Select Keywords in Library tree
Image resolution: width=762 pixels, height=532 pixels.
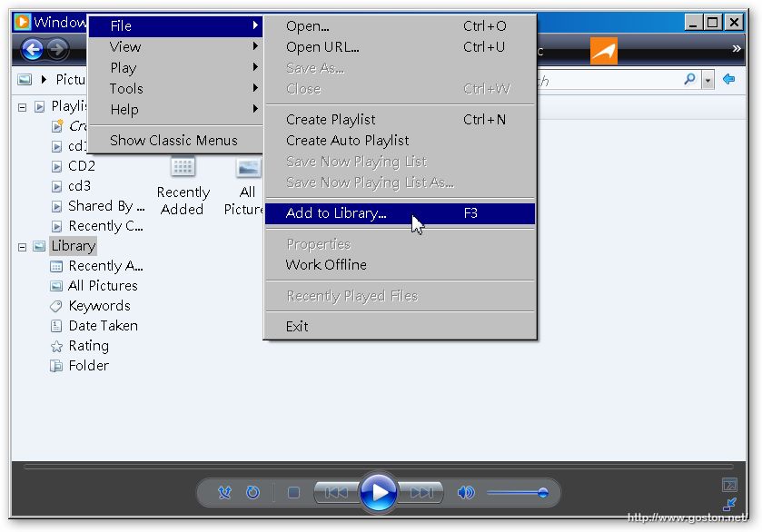(x=99, y=306)
